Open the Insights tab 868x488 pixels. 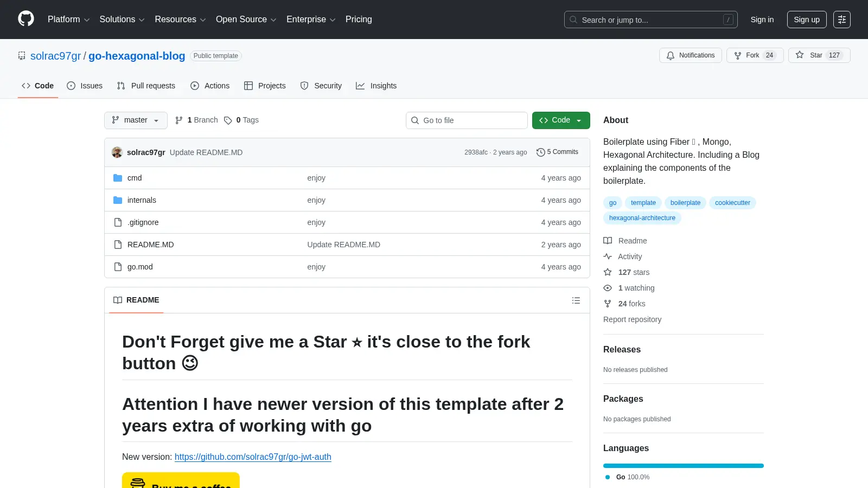click(376, 86)
